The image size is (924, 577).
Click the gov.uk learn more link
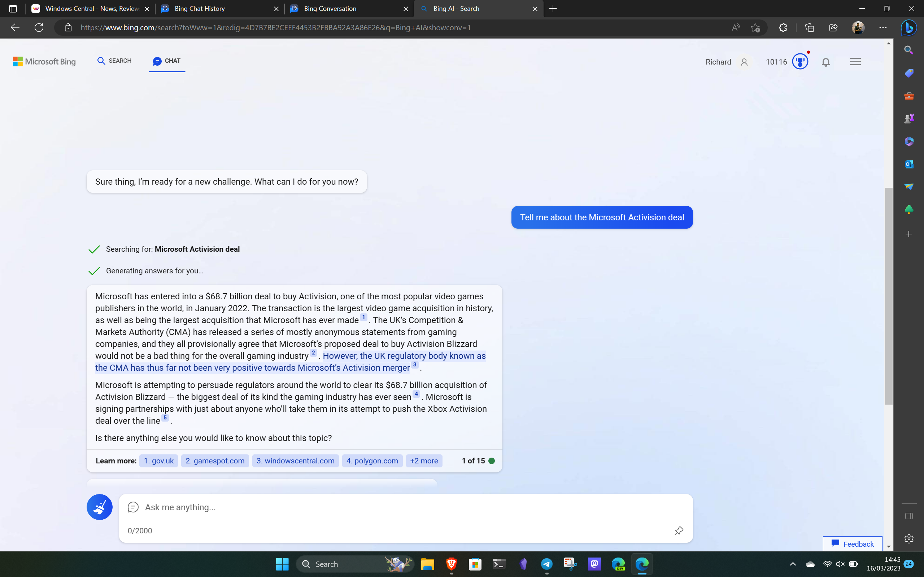158,460
